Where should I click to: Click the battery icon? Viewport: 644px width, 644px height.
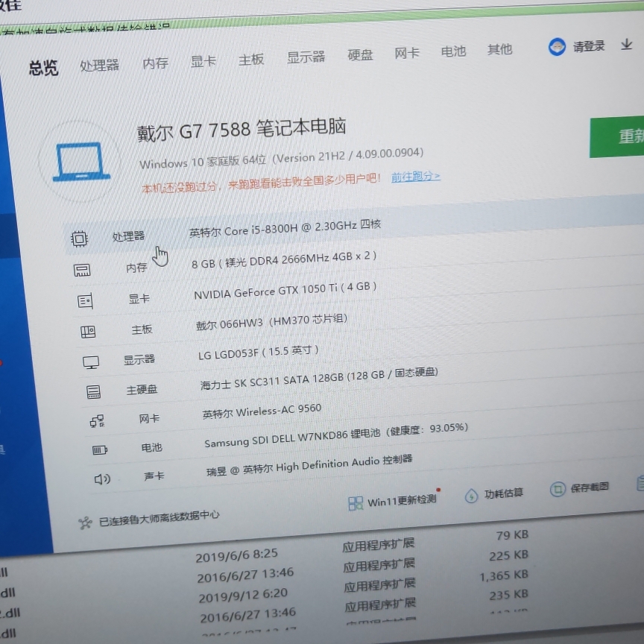(100, 450)
